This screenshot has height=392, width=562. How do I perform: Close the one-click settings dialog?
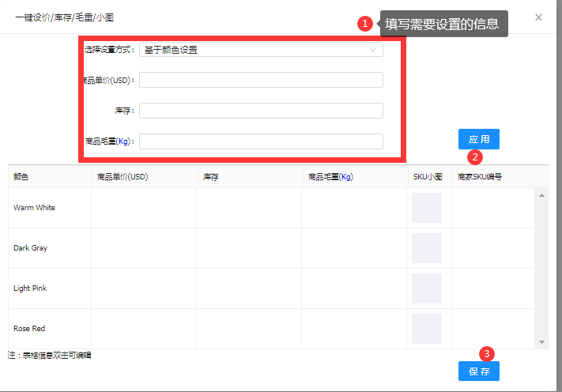coord(538,17)
